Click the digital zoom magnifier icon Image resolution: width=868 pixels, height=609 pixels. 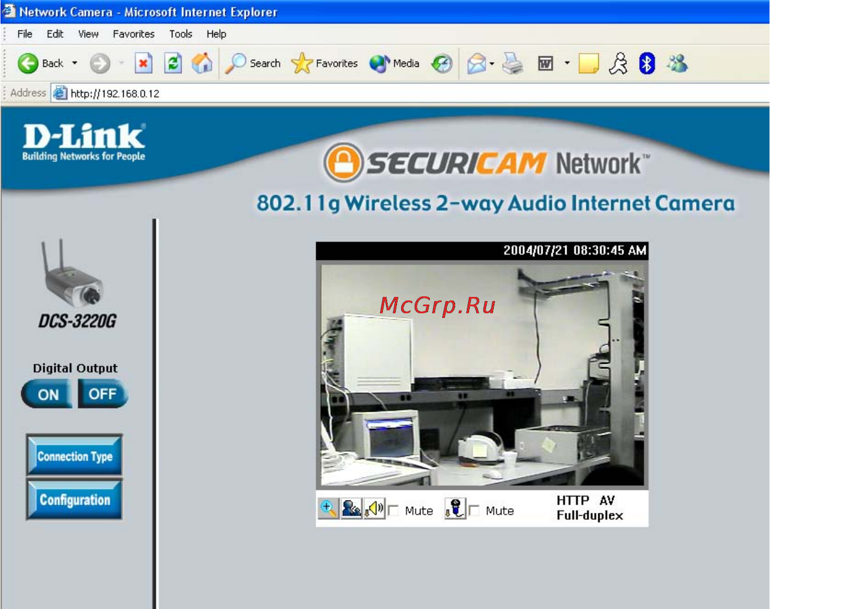click(x=328, y=508)
